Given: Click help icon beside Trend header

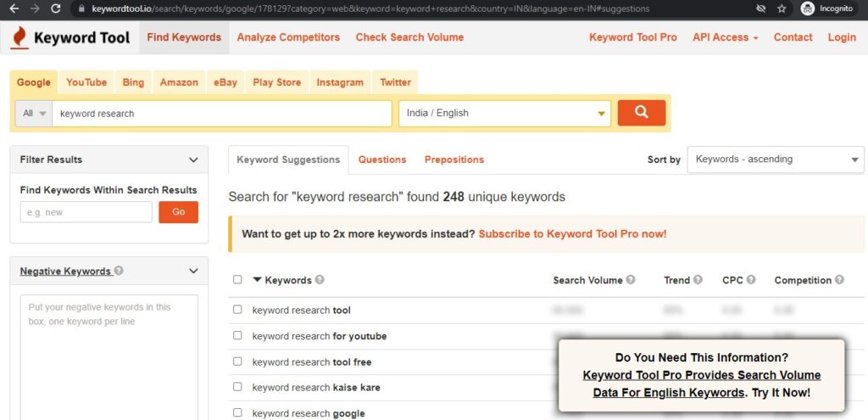Looking at the screenshot, I should pyautogui.click(x=698, y=280).
